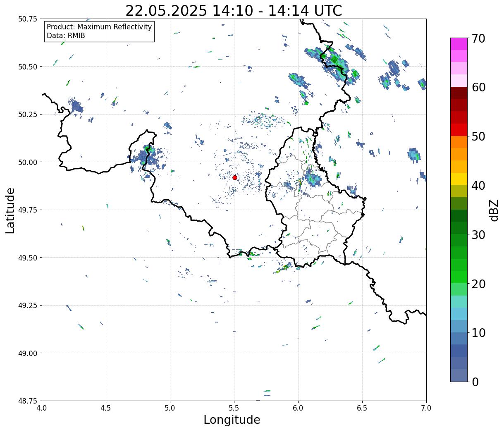Screen dimensions: 504x430
Task: Click the 30 tick label on colorbar
Action: [x=478, y=235]
